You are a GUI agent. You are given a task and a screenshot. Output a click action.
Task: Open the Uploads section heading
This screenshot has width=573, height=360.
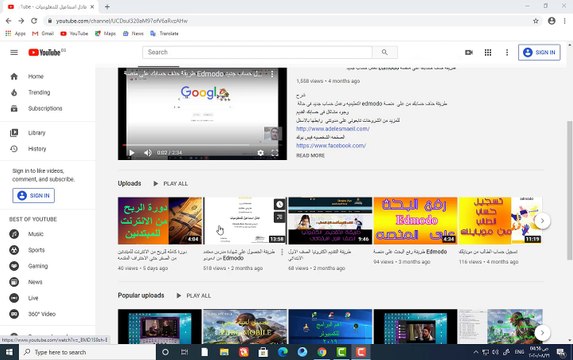click(x=129, y=183)
